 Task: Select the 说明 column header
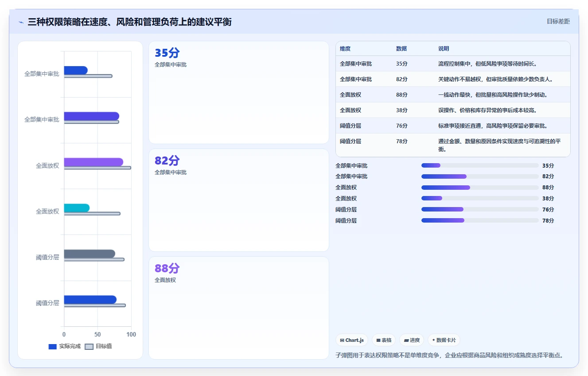444,49
